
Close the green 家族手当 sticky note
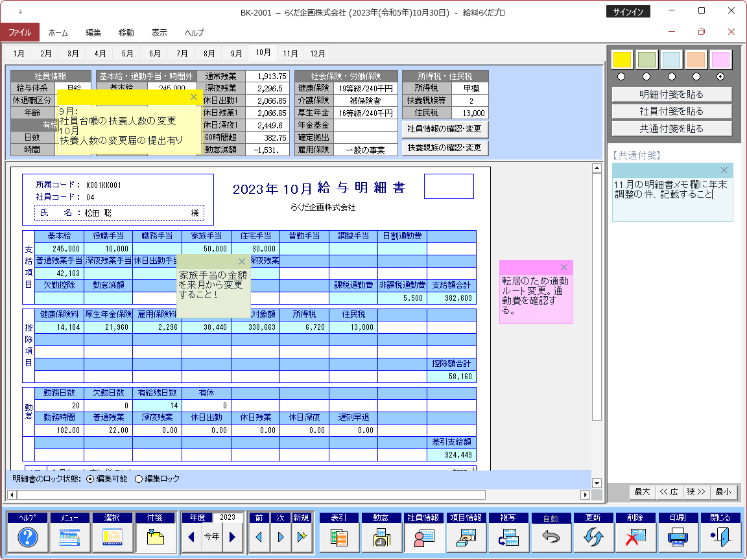pos(241,261)
